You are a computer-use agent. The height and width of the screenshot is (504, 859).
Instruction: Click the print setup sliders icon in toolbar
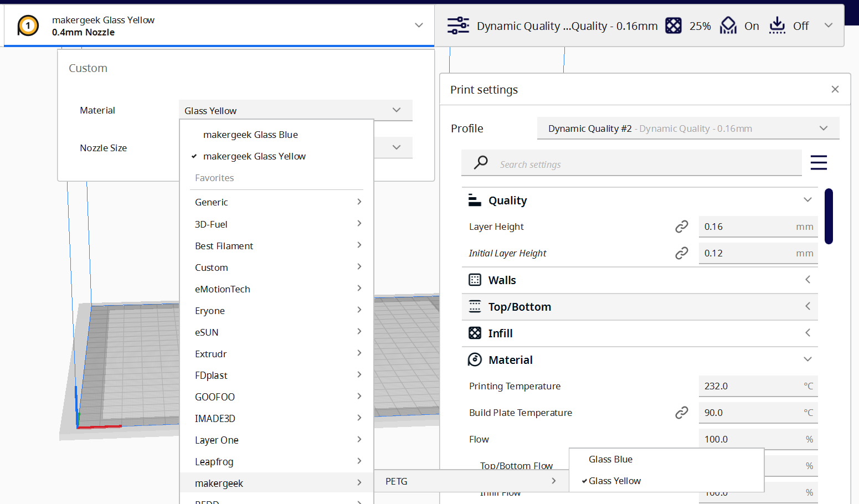pos(458,25)
